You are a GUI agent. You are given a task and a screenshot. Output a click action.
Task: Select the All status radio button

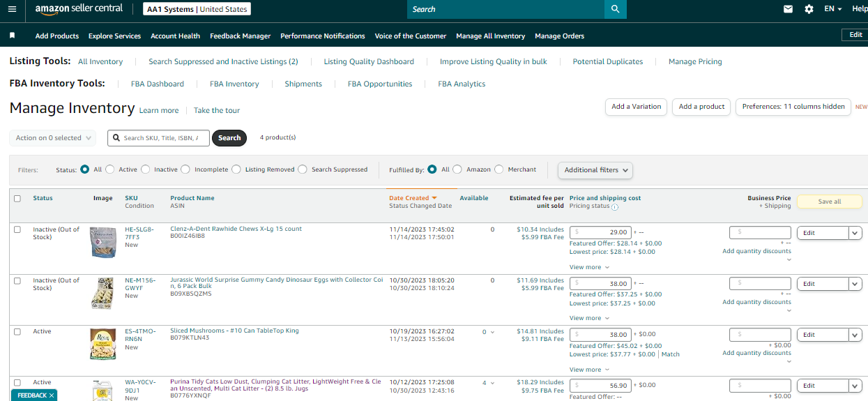pos(85,169)
